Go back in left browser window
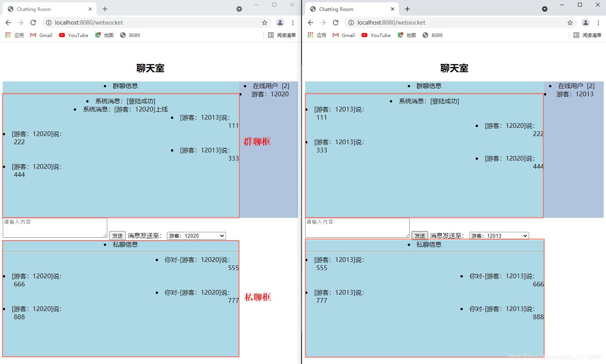The height and width of the screenshot is (364, 606). pyautogui.click(x=8, y=23)
